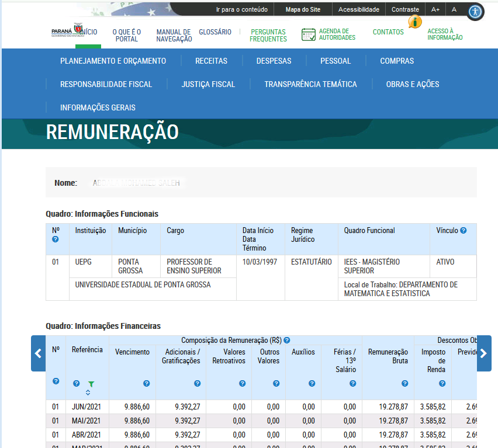Expand Pessoal menu

[x=336, y=61]
